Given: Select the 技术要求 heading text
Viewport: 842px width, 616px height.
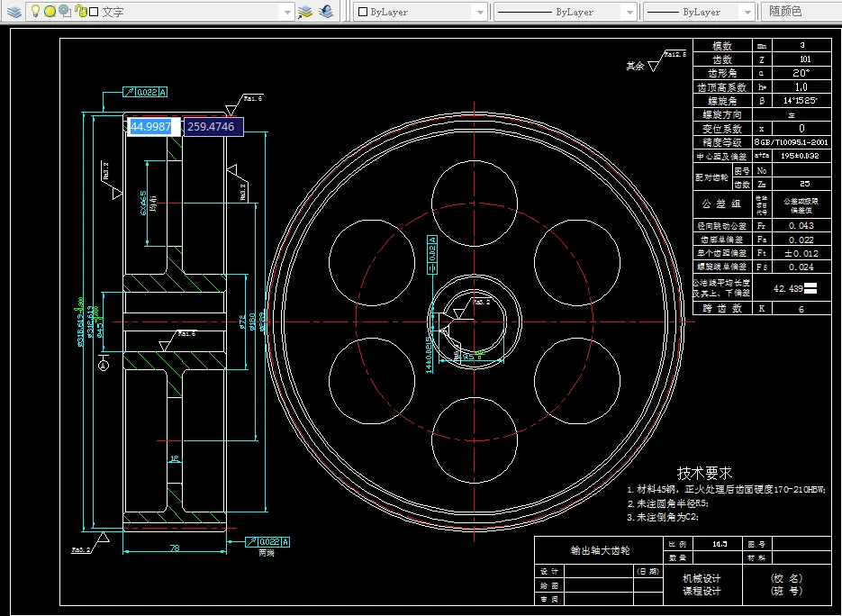Looking at the screenshot, I should (704, 473).
